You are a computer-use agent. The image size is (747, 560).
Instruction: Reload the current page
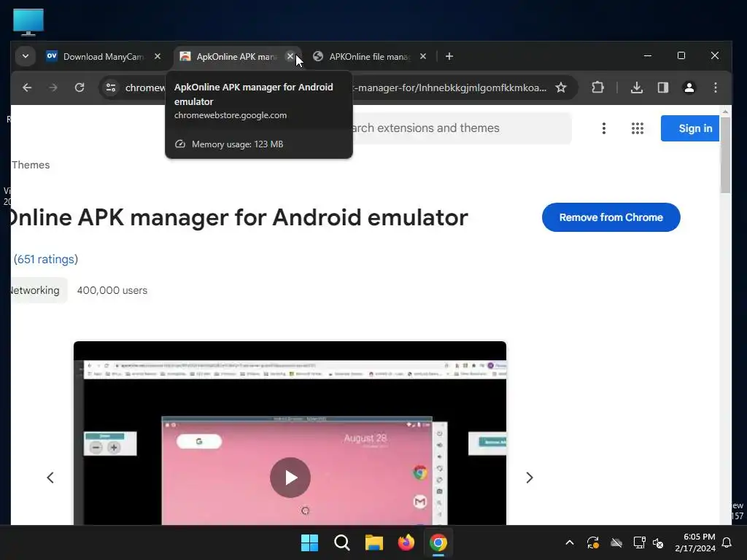(x=80, y=87)
